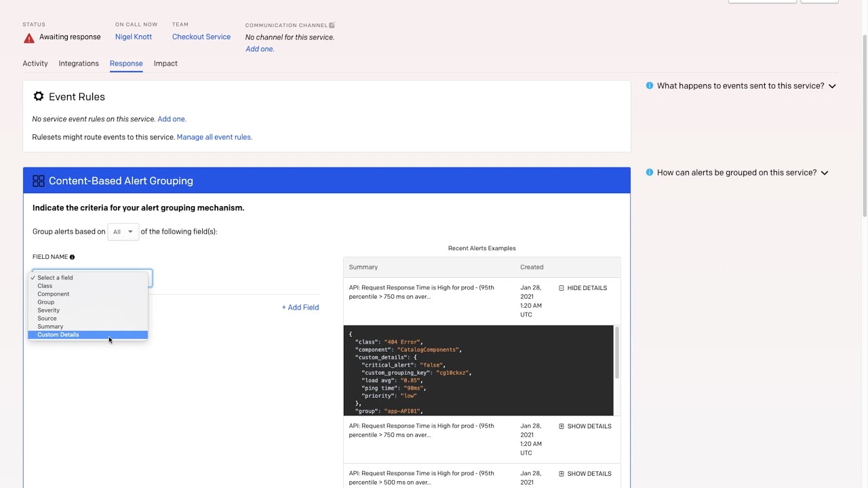
Task: Expand 'What happens to events sent to this service?'
Action: 746,86
